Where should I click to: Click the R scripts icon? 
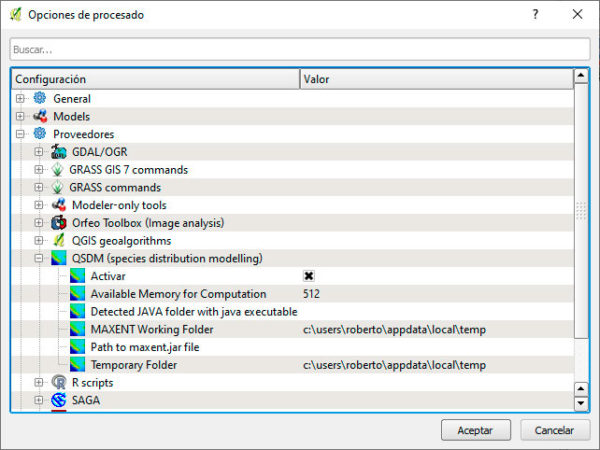click(59, 382)
